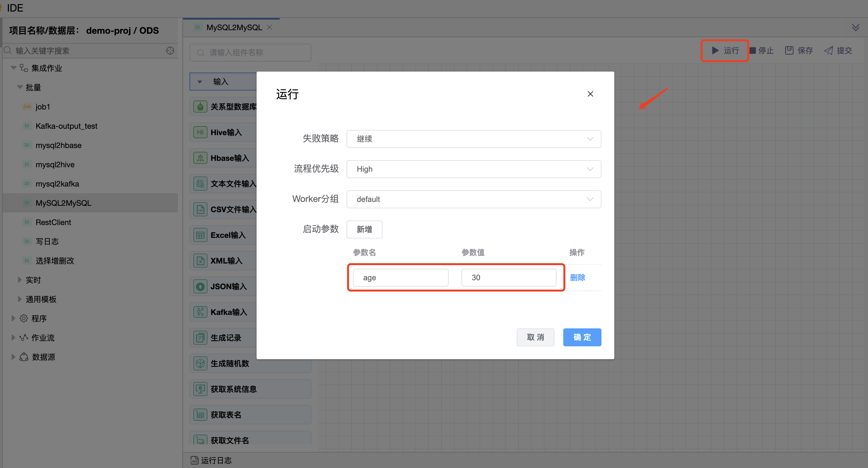Click the 确定 confirm button
The width and height of the screenshot is (868, 468).
pos(582,337)
